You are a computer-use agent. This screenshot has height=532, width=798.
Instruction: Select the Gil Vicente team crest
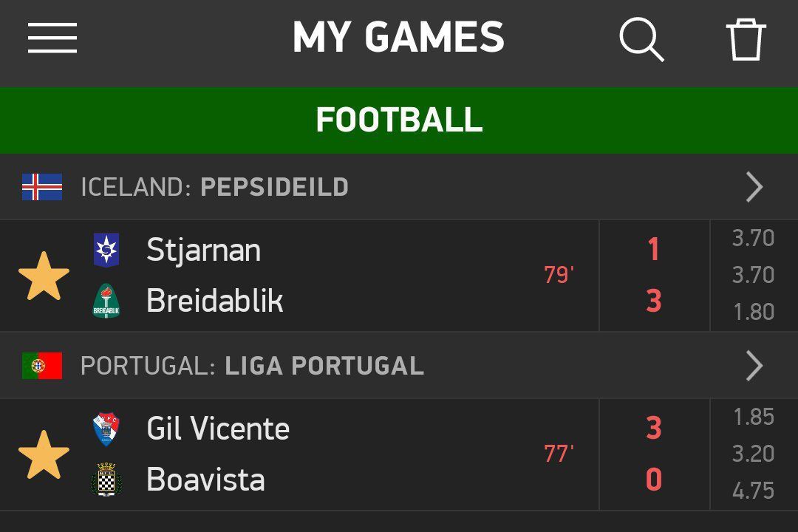point(106,429)
